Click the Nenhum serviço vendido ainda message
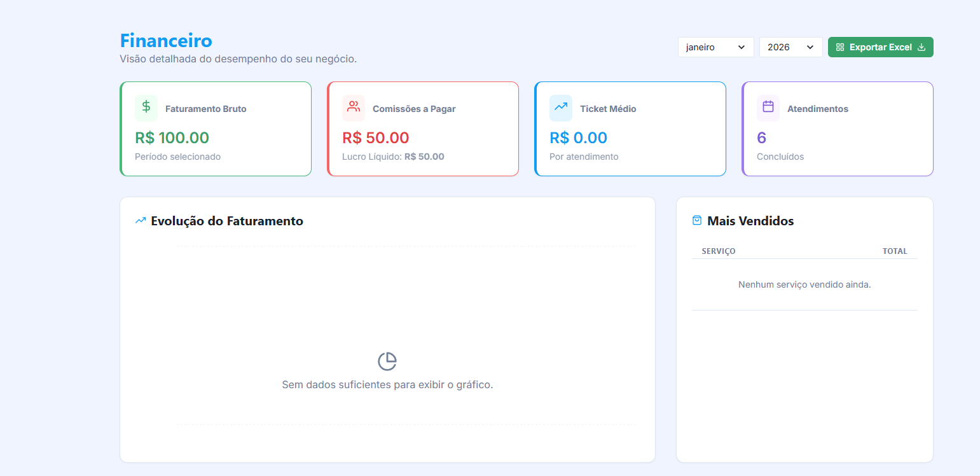This screenshot has height=476, width=980. (x=804, y=284)
